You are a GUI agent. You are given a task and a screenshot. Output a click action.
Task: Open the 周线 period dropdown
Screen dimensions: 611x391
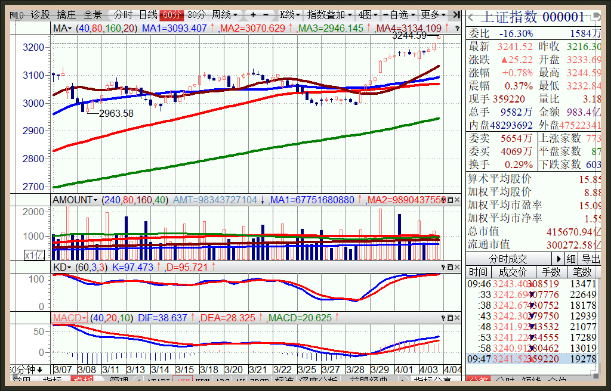pos(224,15)
